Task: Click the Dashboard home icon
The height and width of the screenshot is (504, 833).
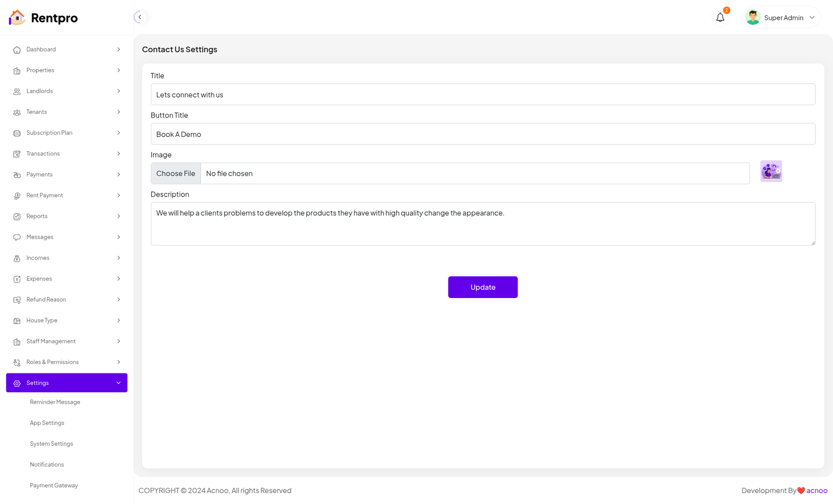Action: (x=17, y=50)
